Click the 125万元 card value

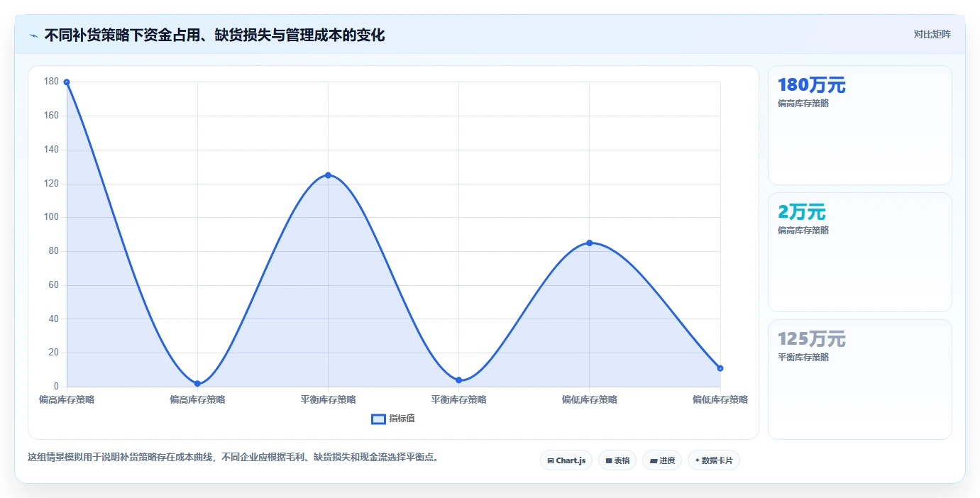[x=812, y=339]
